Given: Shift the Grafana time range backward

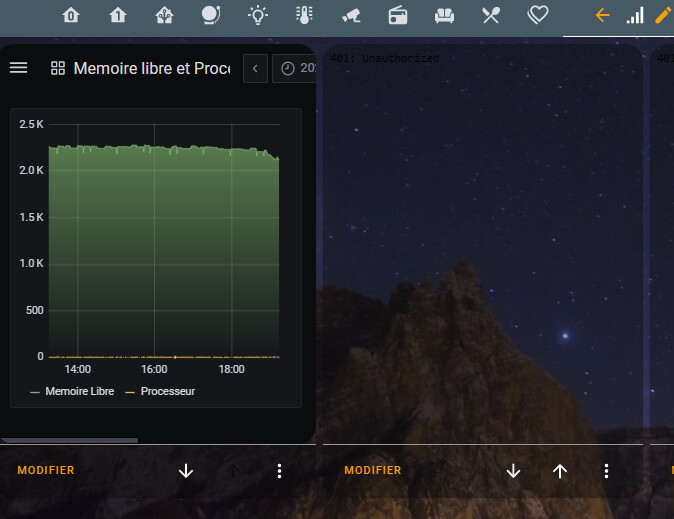Looking at the screenshot, I should tap(255, 68).
